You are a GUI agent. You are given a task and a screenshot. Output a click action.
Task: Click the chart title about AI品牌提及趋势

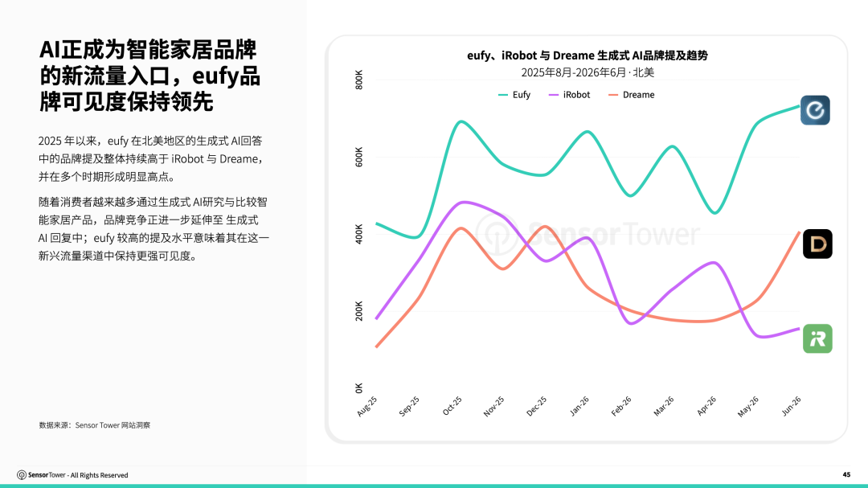coord(587,55)
